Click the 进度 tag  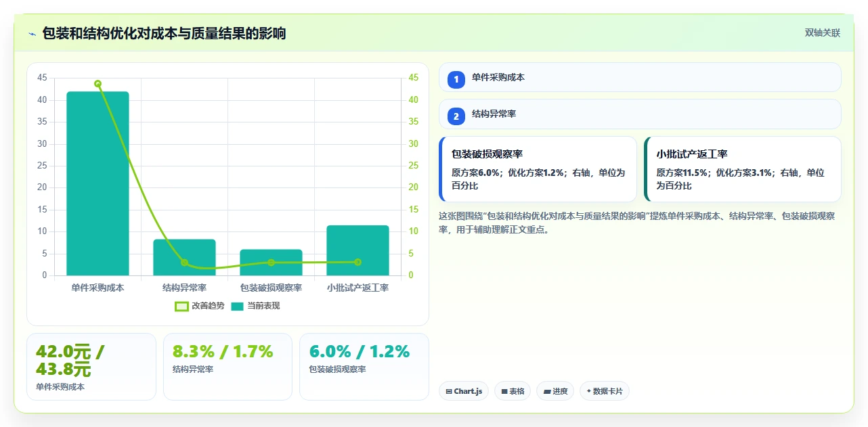point(555,391)
